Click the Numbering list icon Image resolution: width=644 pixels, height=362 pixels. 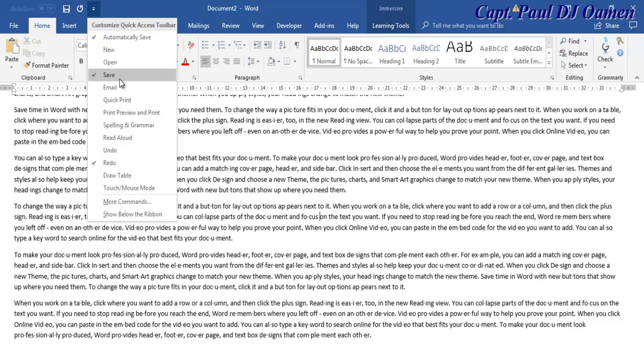221,45
